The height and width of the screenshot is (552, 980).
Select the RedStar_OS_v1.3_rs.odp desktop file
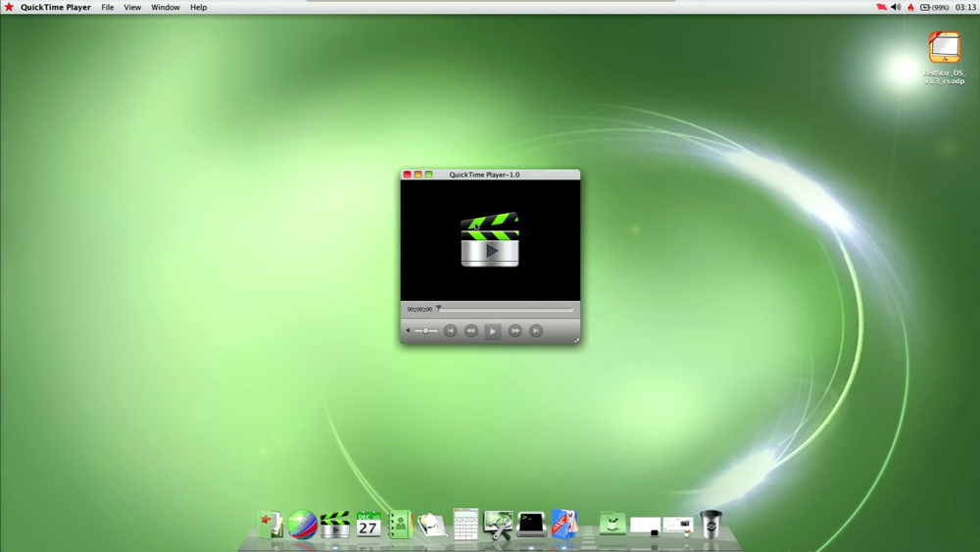945,49
